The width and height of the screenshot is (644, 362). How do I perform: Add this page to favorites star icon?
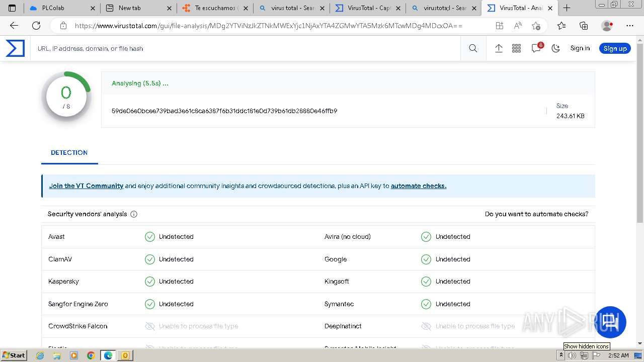(536, 26)
